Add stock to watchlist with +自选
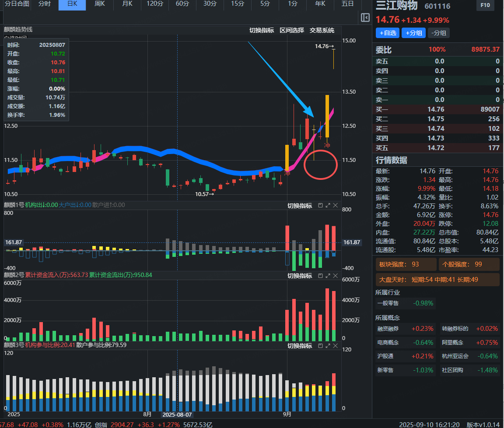The width and height of the screenshot is (504, 428). (387, 33)
